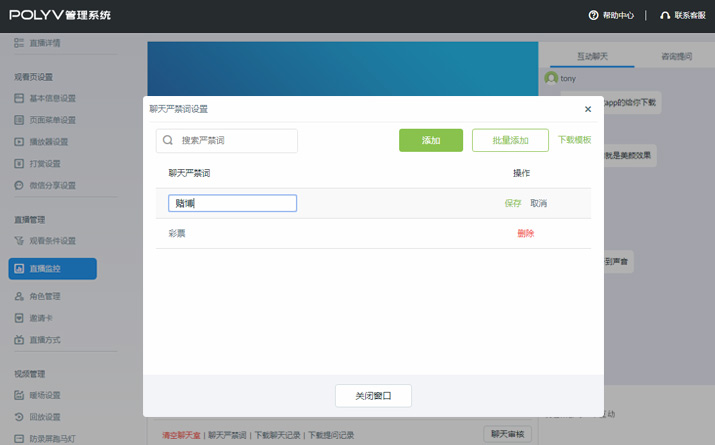The image size is (715, 445).
Task: Click the green 添加 button
Action: (x=431, y=141)
